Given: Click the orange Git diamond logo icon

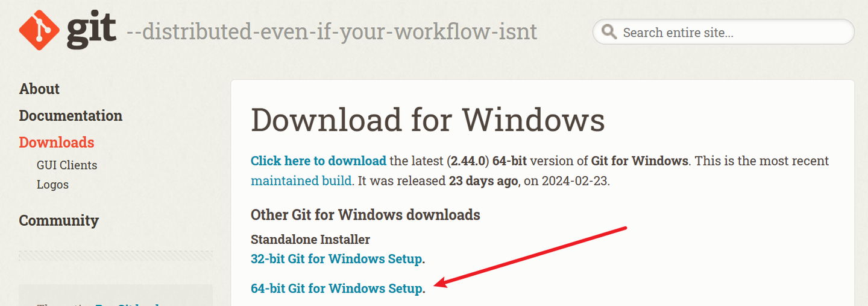Looking at the screenshot, I should (x=40, y=30).
